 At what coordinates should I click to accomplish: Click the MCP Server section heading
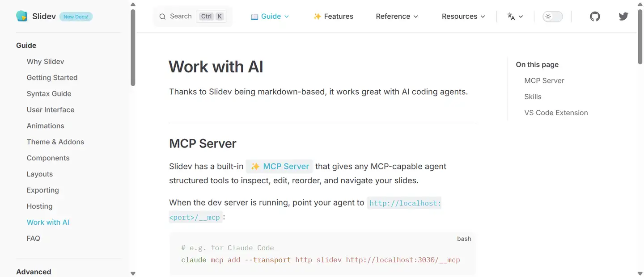(203, 143)
